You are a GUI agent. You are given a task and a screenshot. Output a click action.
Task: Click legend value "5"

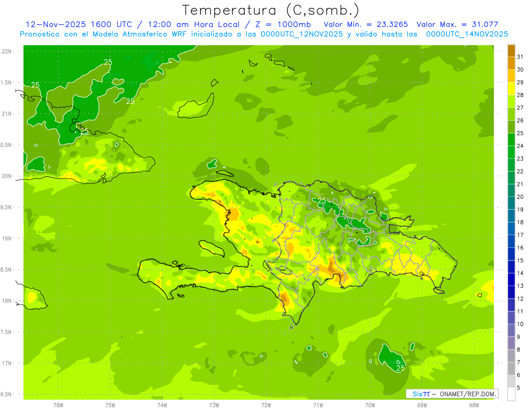point(519,388)
